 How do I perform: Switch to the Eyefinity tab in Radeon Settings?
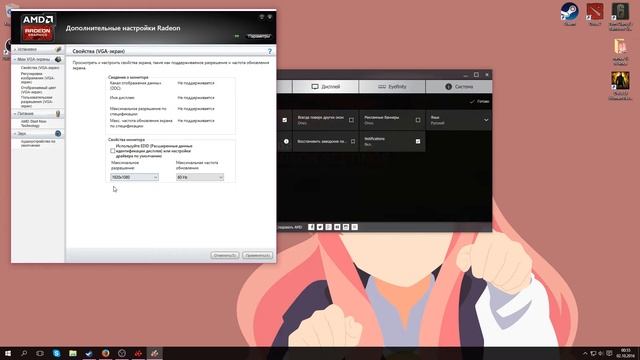click(x=392, y=87)
